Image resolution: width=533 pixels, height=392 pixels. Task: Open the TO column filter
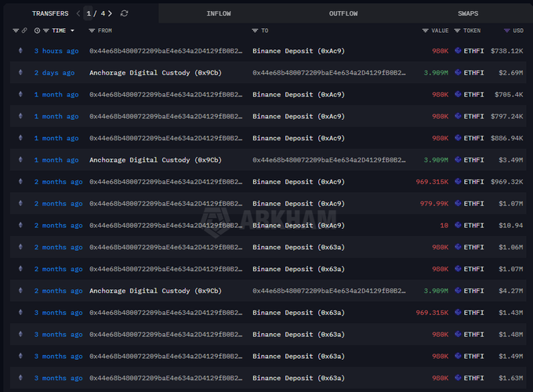coord(255,31)
